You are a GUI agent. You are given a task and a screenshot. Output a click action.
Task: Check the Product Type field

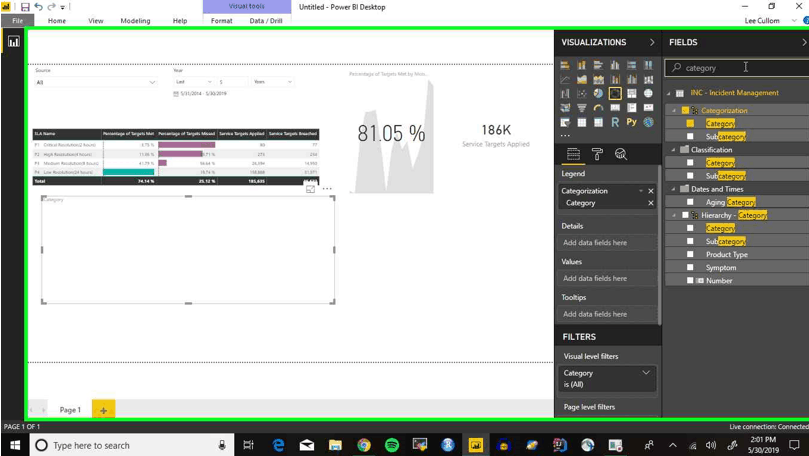[x=690, y=254]
